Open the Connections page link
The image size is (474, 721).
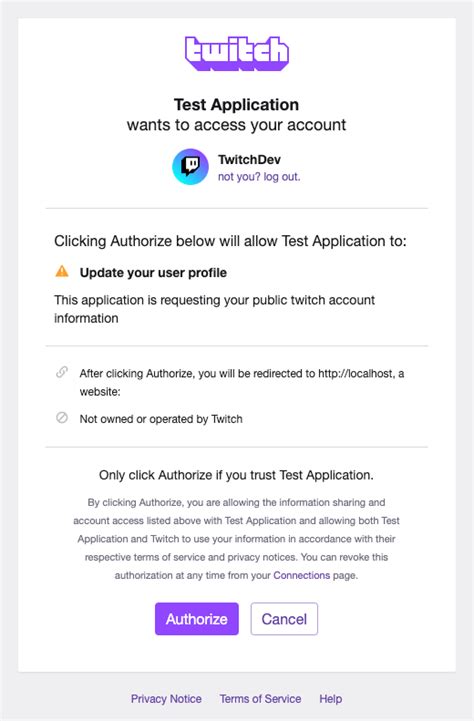pyautogui.click(x=302, y=575)
